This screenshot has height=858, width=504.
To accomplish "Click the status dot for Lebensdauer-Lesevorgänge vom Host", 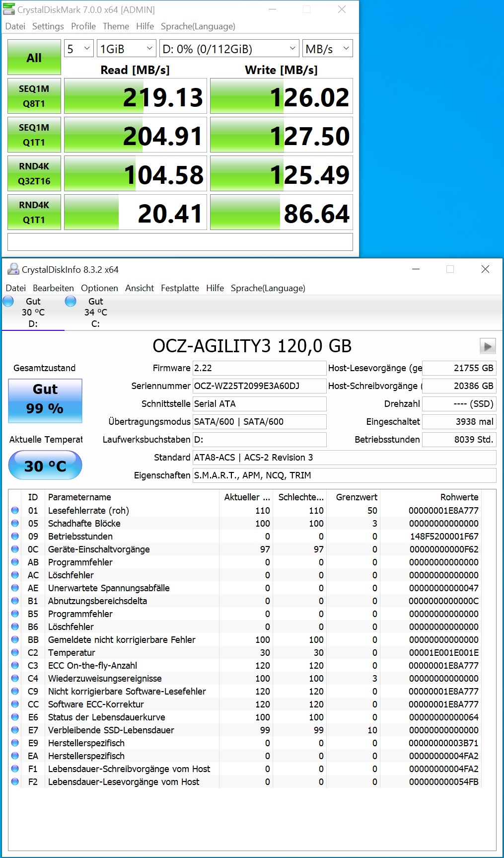I will click(x=15, y=781).
